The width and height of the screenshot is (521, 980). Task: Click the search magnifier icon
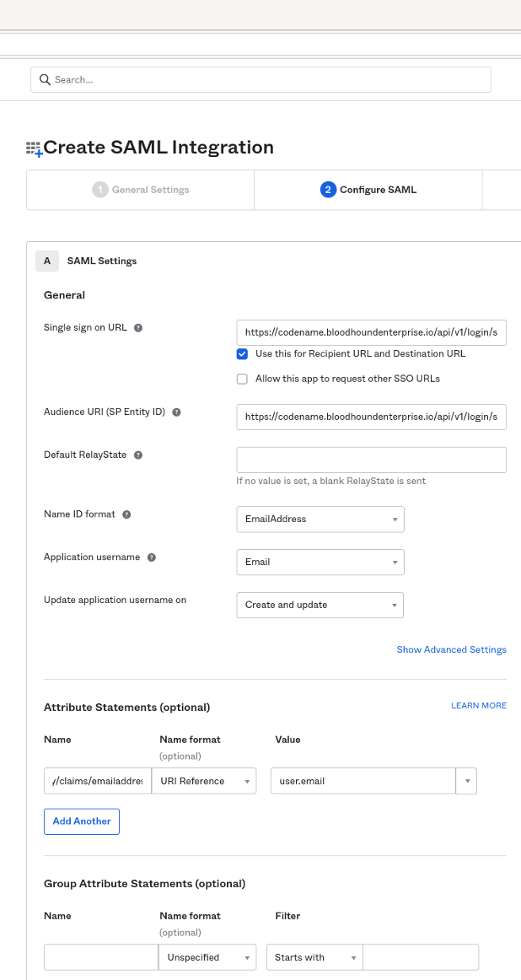(45, 79)
